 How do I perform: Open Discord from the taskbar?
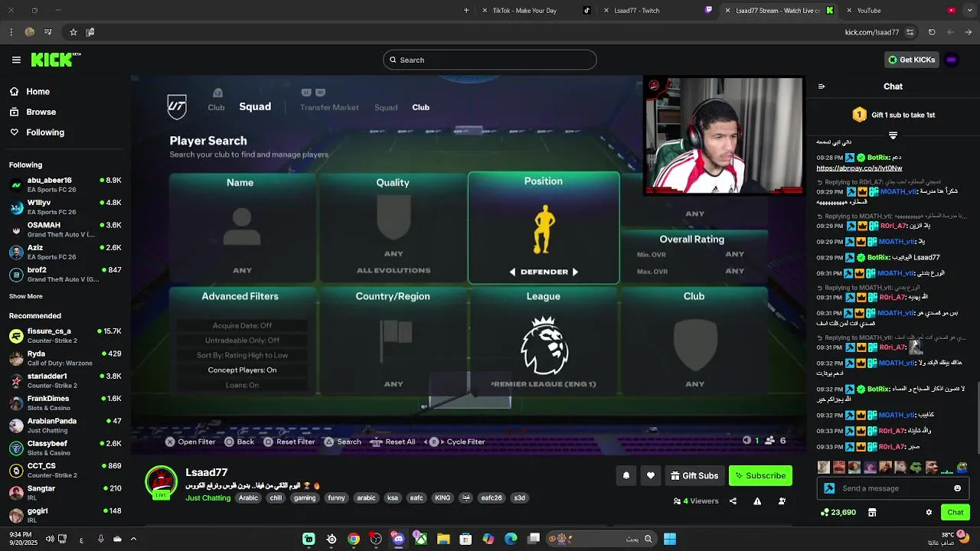pyautogui.click(x=398, y=539)
